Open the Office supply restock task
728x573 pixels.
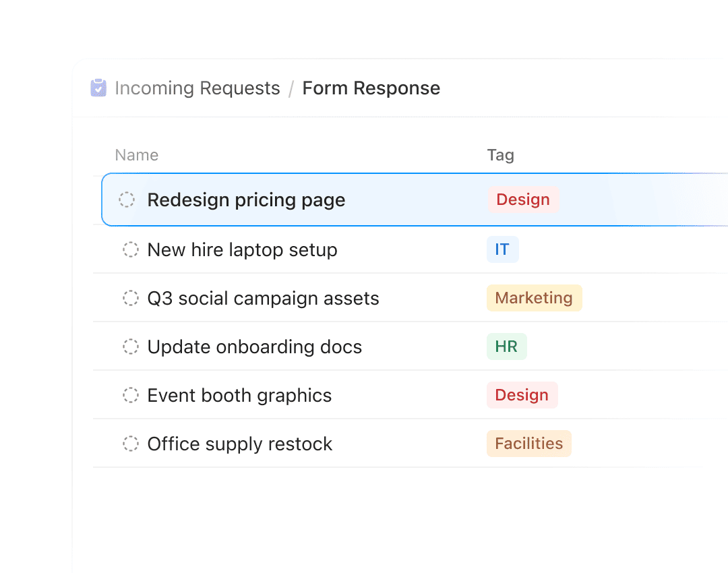tap(239, 444)
